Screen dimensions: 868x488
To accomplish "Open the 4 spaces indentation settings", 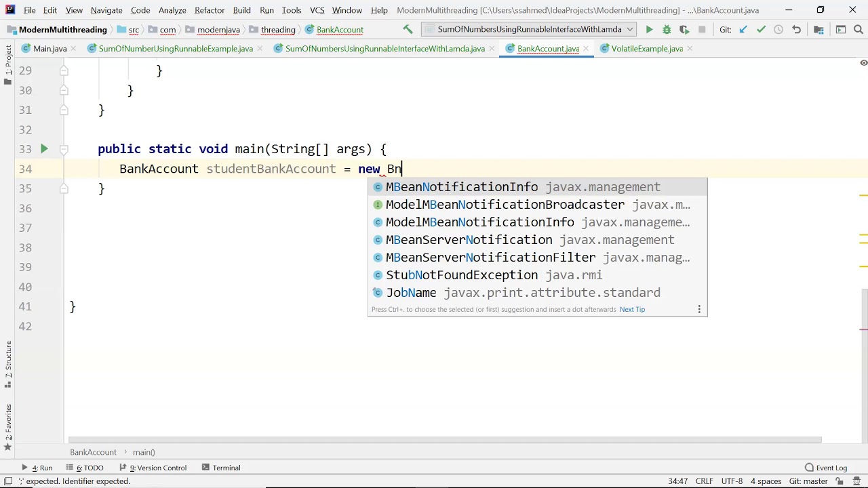I will (766, 481).
